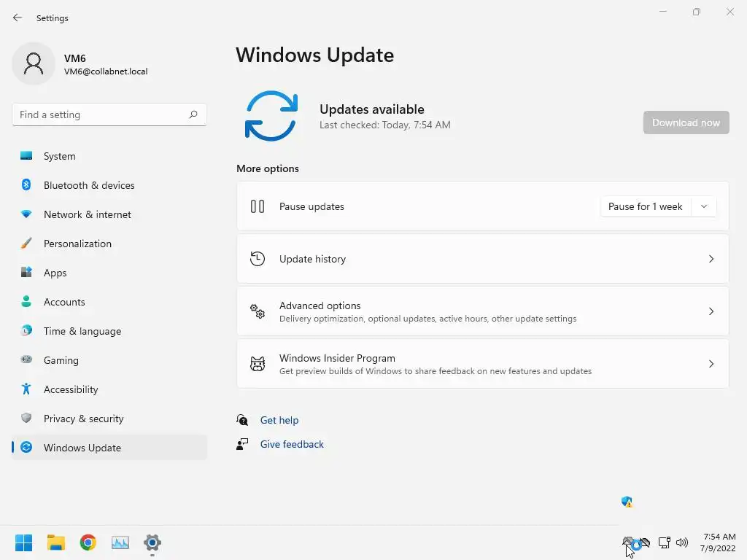747x560 pixels.
Task: Expand Advanced options chevron
Action: pyautogui.click(x=711, y=311)
